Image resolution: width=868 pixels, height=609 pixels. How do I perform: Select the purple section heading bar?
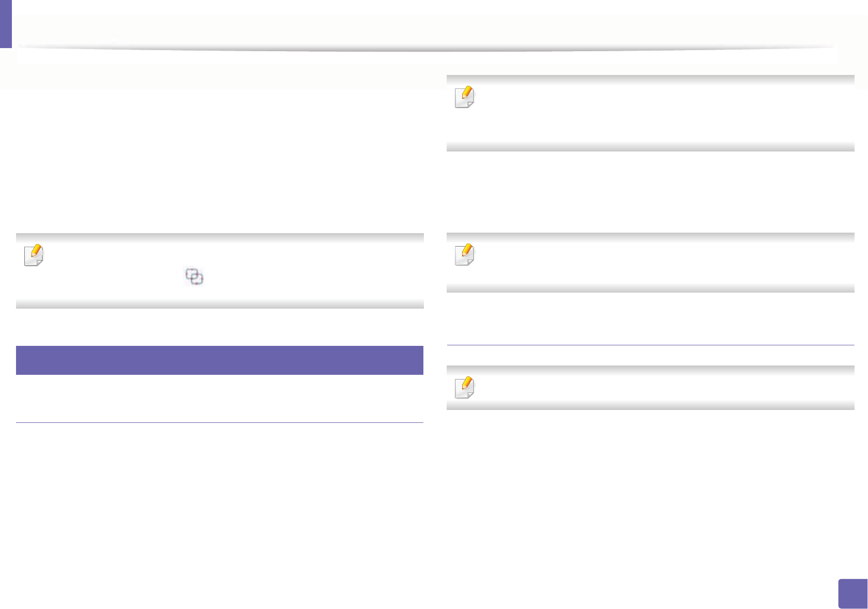click(x=220, y=360)
